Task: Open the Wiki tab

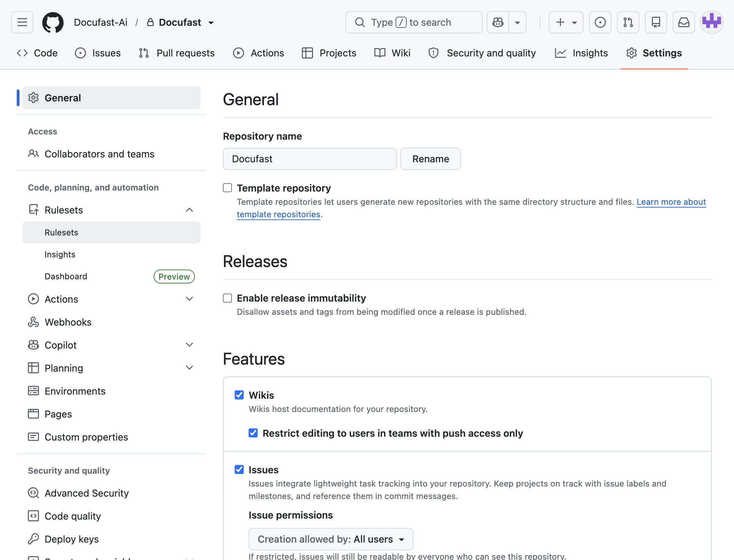Action: [x=392, y=53]
